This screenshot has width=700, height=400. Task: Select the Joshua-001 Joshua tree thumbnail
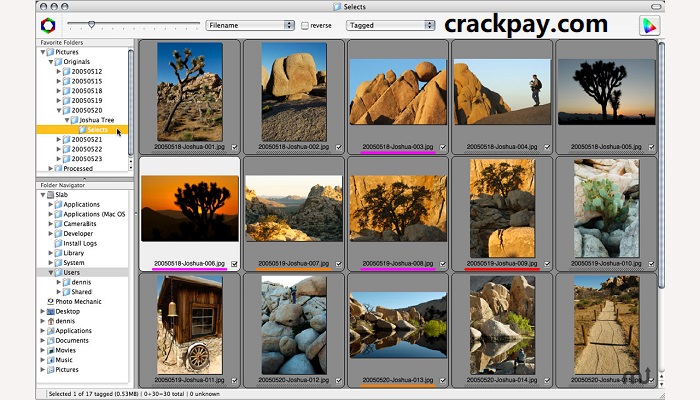(190, 92)
